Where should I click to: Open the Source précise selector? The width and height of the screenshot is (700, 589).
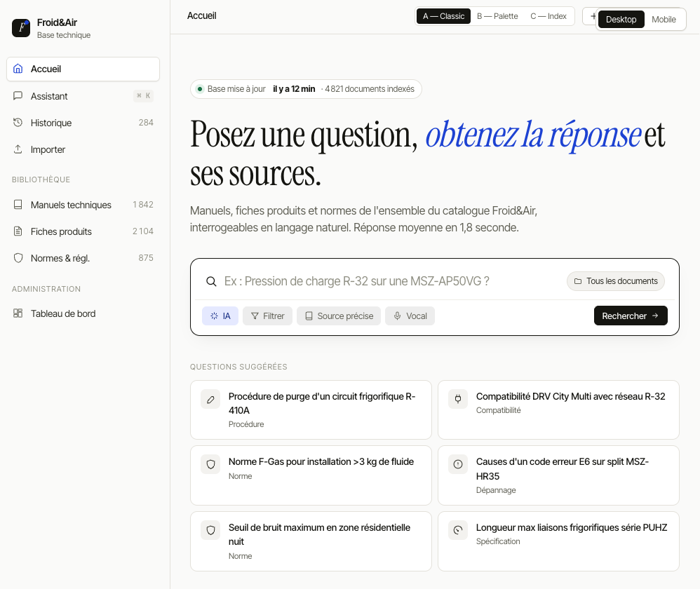[x=338, y=316]
